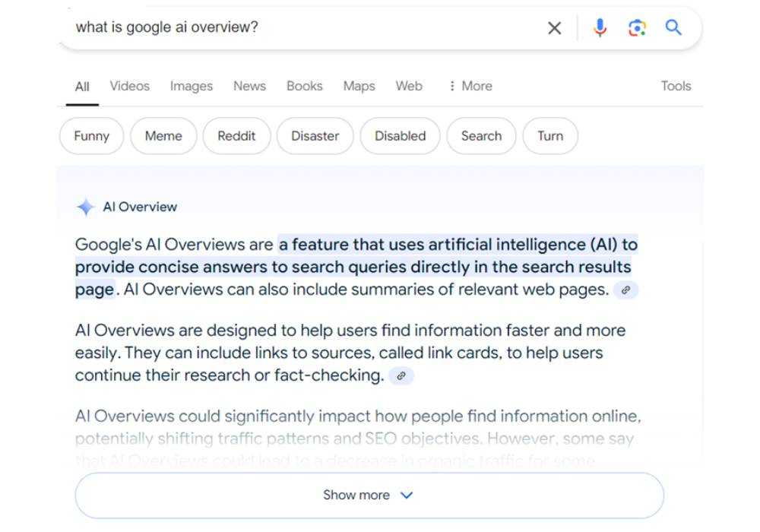Start voice search with the microphone icon
This screenshot has width=760, height=532.
coord(600,27)
